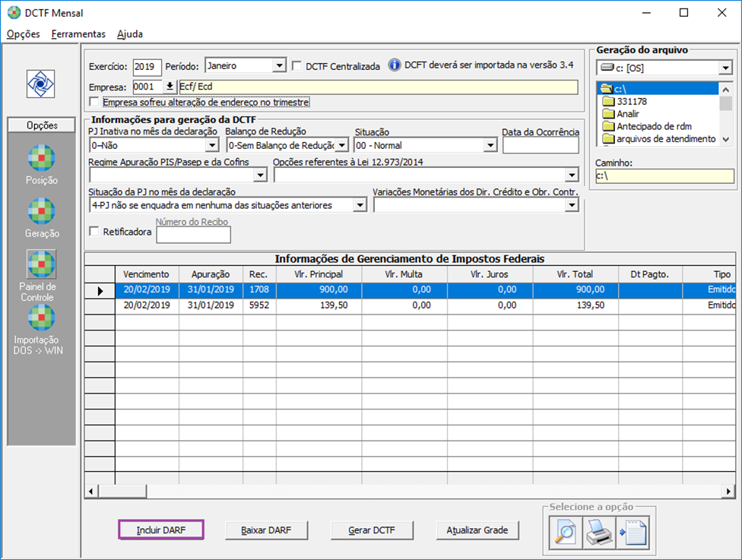The height and width of the screenshot is (560, 742).
Task: Open the Período dropdown
Action: (280, 65)
